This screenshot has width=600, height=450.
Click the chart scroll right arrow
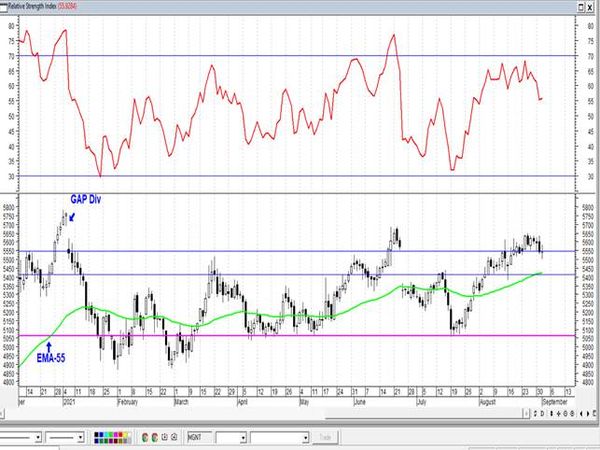(588, 414)
